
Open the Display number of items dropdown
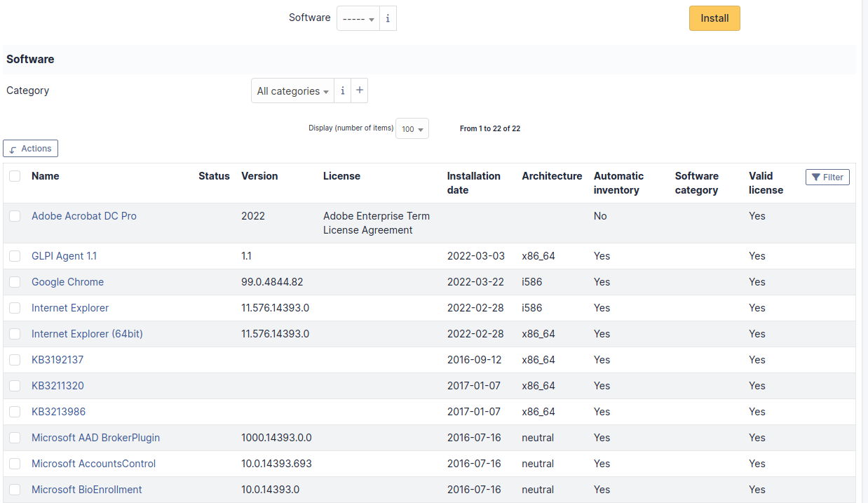[412, 129]
